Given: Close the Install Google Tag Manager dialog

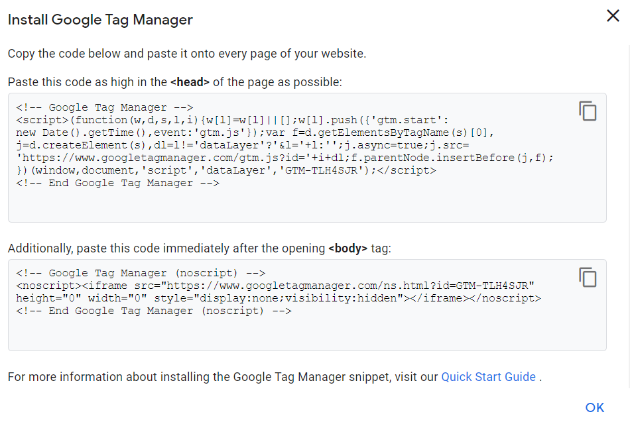Looking at the screenshot, I should 613,16.
